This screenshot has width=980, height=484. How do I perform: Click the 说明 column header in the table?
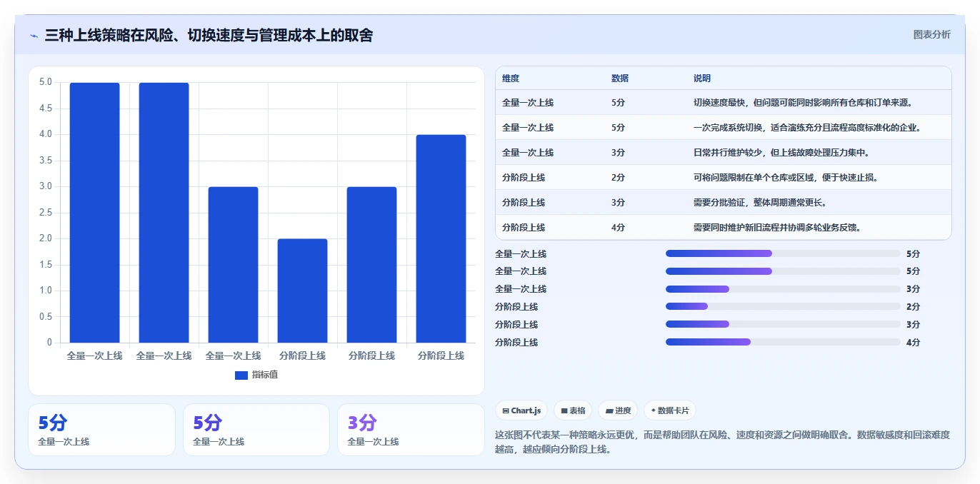702,79
